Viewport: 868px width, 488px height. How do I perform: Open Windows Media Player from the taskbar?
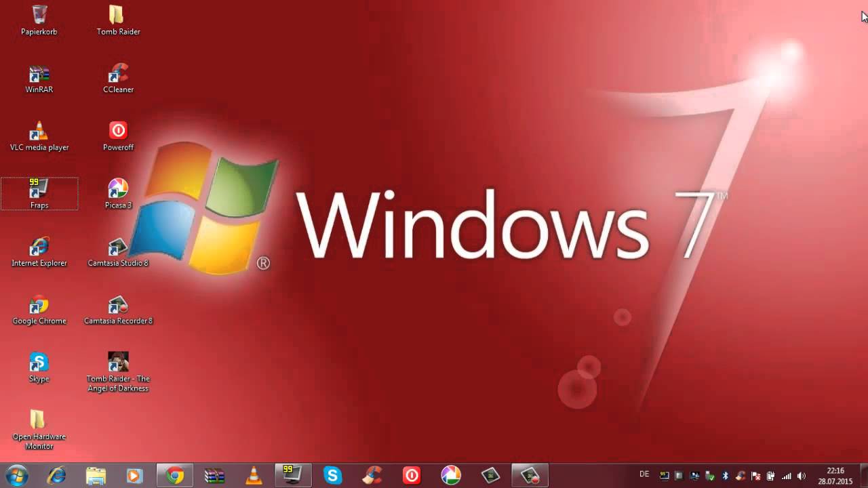pos(134,476)
